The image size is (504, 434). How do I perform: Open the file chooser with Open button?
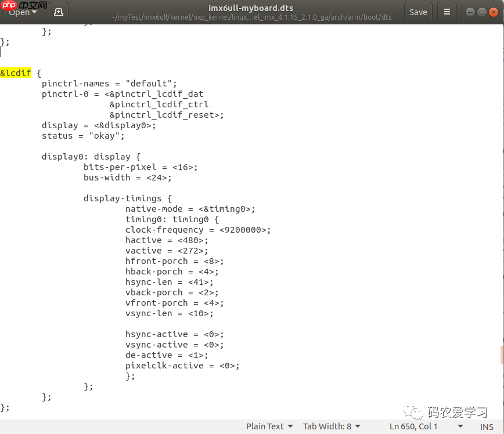tap(23, 12)
